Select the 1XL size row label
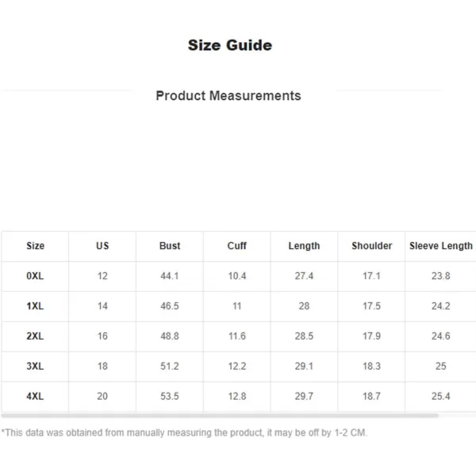The height and width of the screenshot is (476, 476). click(35, 306)
